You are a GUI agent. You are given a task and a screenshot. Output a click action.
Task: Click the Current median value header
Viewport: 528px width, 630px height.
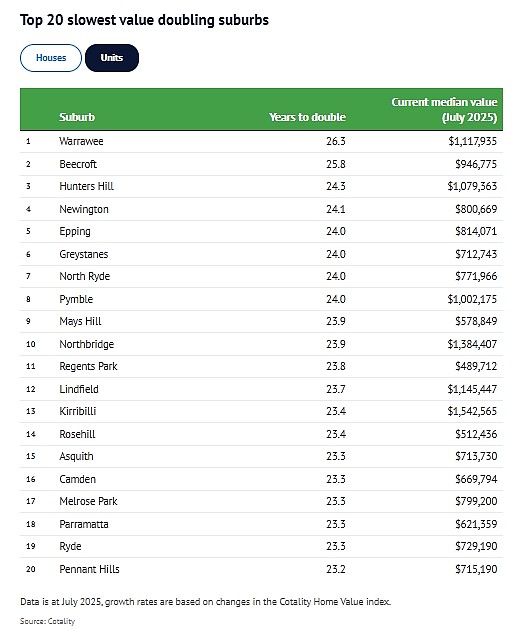coord(444,110)
